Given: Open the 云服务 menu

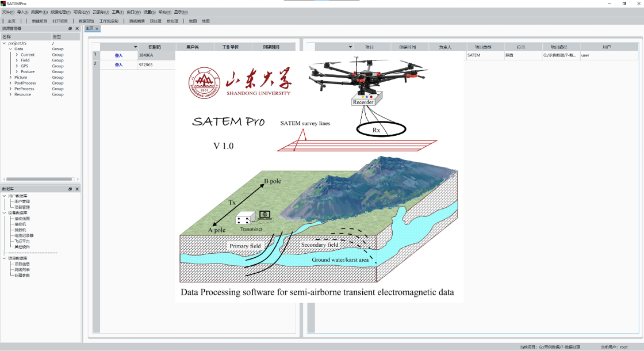Looking at the screenshot, I should [x=100, y=12].
